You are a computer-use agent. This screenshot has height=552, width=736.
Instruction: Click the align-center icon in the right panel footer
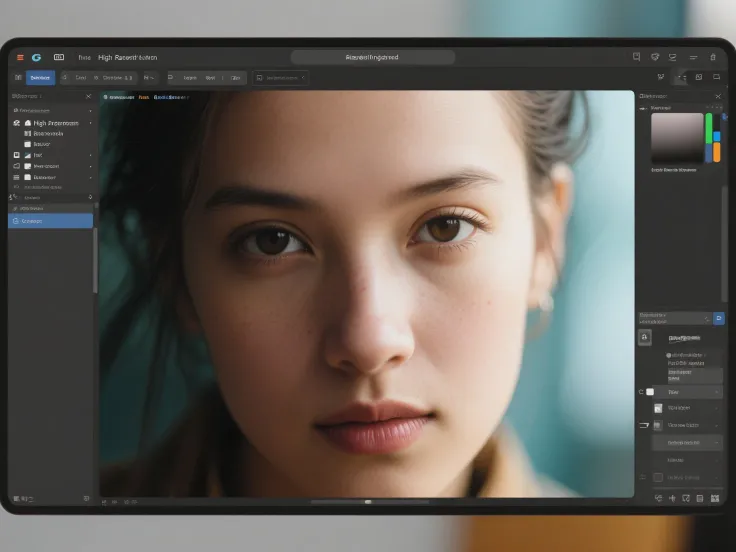click(x=672, y=498)
